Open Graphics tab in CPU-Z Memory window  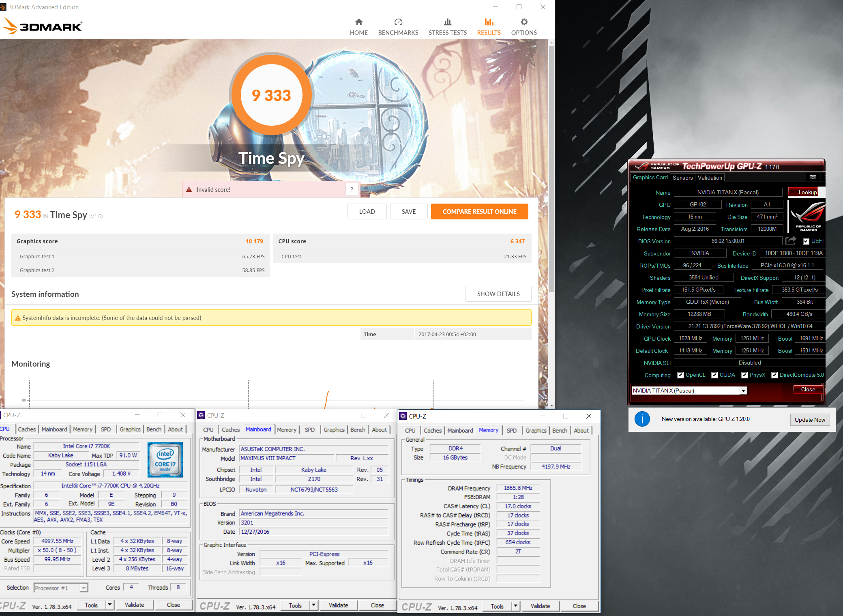[536, 430]
